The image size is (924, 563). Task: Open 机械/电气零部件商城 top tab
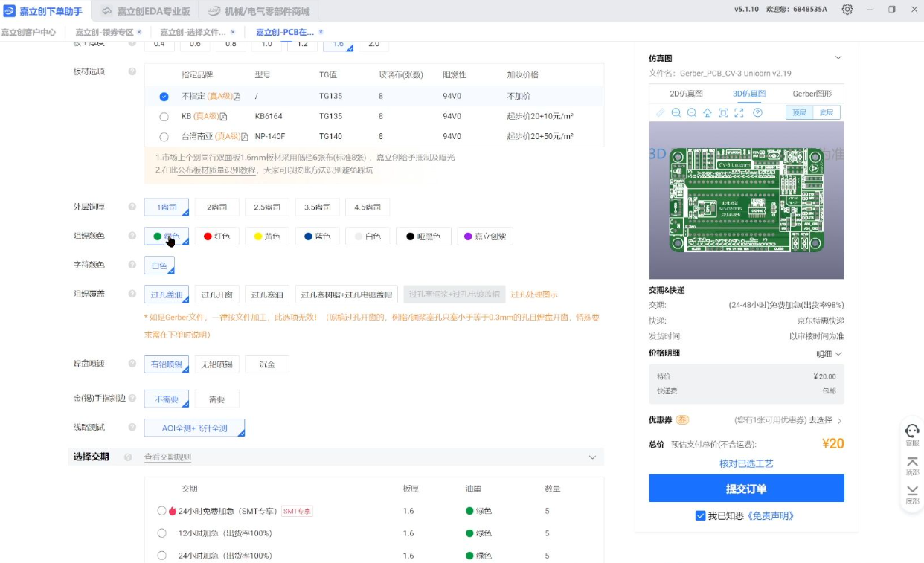tap(259, 11)
